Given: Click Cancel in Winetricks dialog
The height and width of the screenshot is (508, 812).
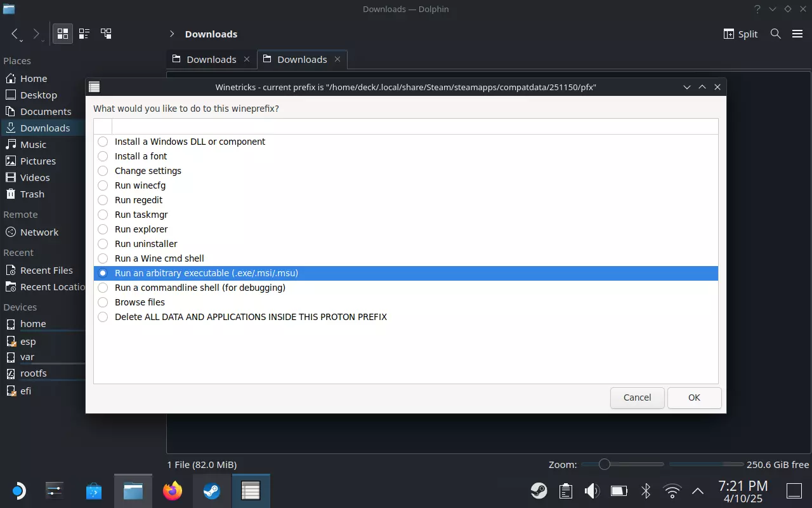Looking at the screenshot, I should 637,398.
